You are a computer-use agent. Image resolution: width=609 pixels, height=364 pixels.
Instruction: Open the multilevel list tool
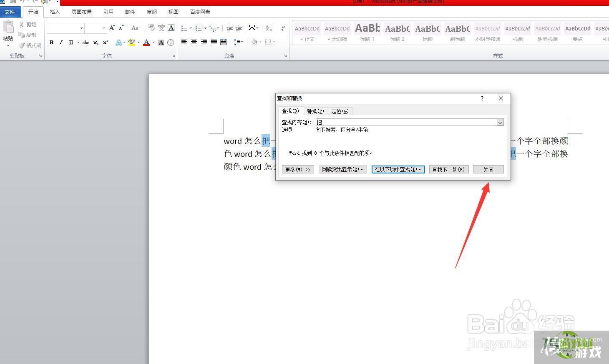213,28
